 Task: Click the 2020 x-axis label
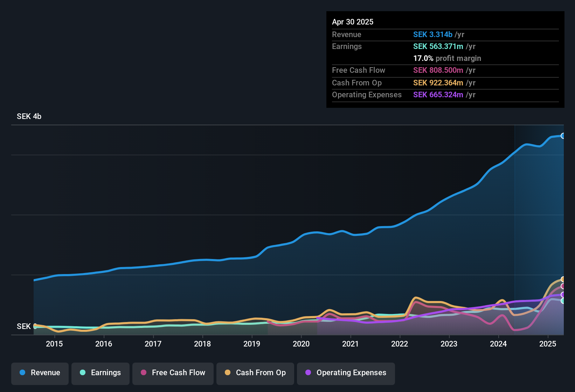tap(301, 344)
